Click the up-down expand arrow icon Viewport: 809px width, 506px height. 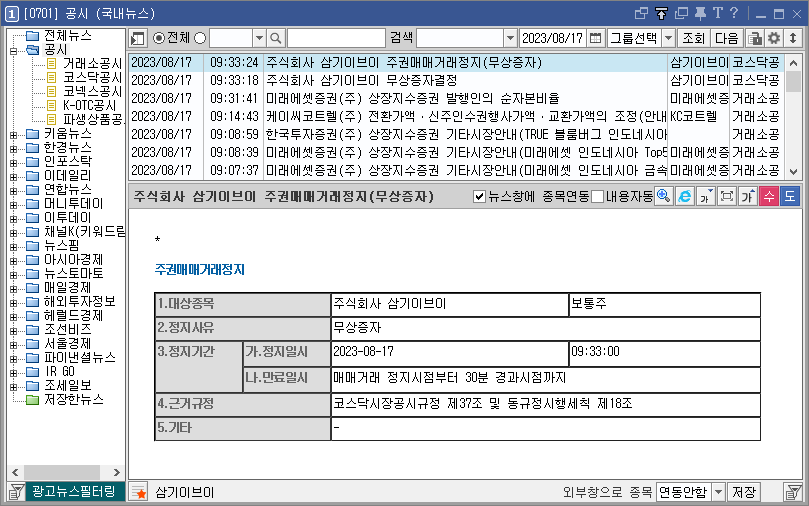[793, 38]
